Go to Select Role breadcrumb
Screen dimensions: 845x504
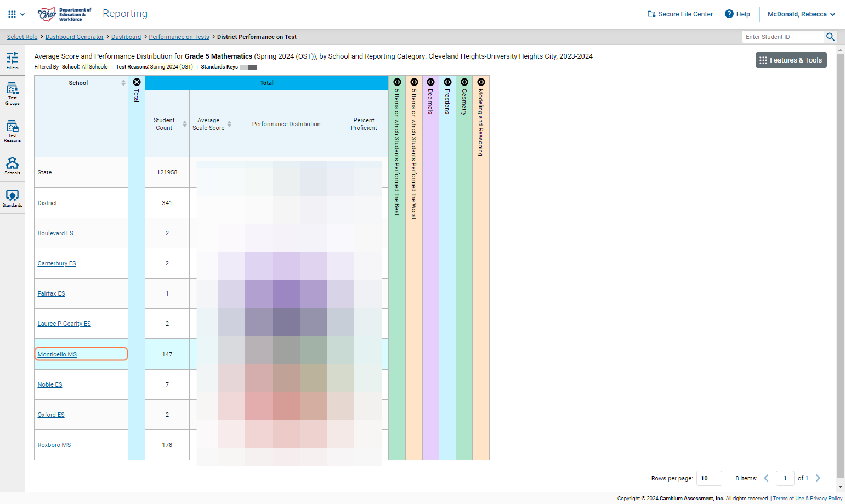[22, 37]
